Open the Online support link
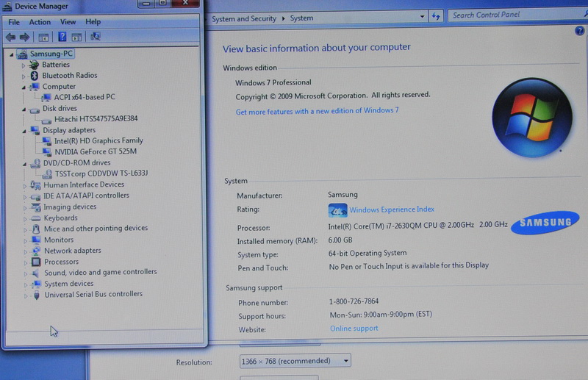 pyautogui.click(x=354, y=329)
